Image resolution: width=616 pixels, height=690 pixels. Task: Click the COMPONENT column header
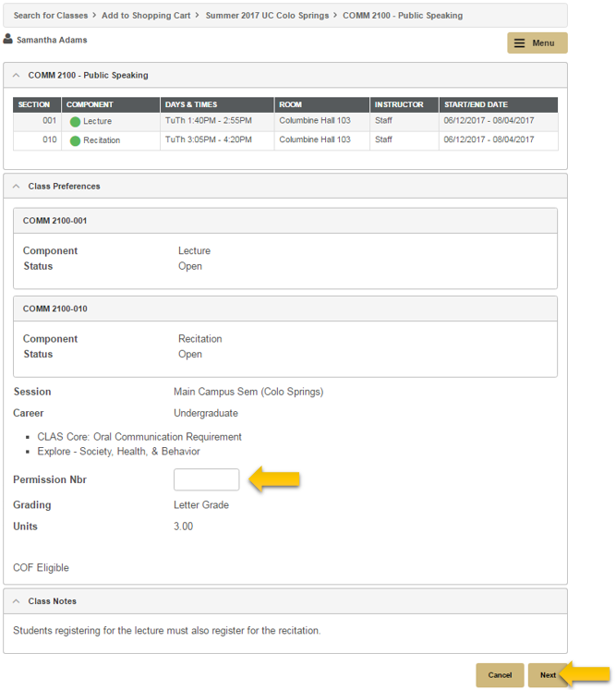(111, 104)
